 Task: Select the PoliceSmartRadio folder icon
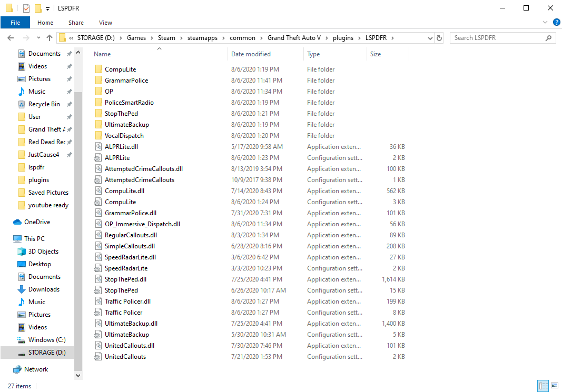coord(98,103)
